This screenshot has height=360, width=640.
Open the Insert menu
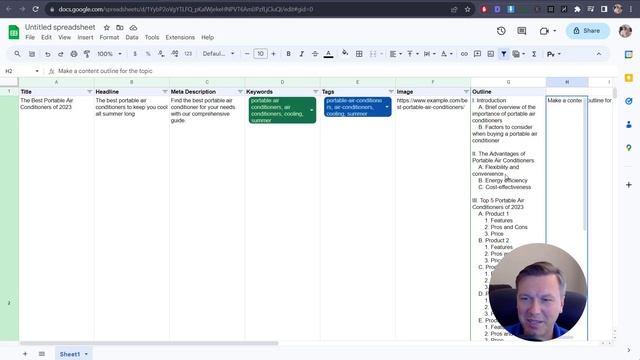[85, 38]
